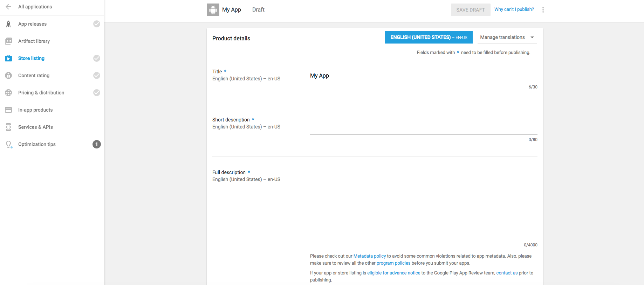Select the English (United States) language tab

tap(429, 37)
